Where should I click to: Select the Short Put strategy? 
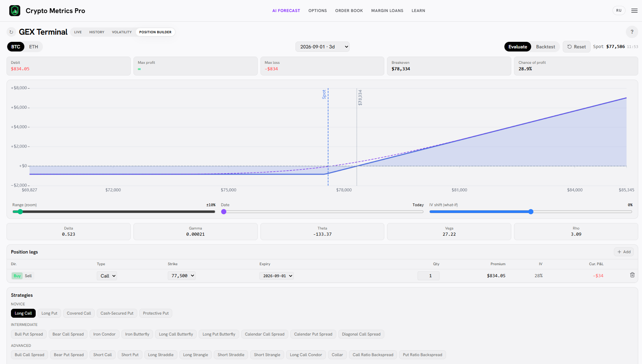(130, 355)
